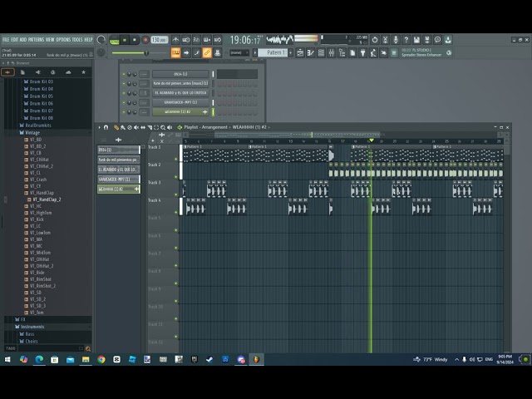Screen dimensions: 532x399
Task: Click the scissors icon in the top toolbar
Action: click(385, 40)
